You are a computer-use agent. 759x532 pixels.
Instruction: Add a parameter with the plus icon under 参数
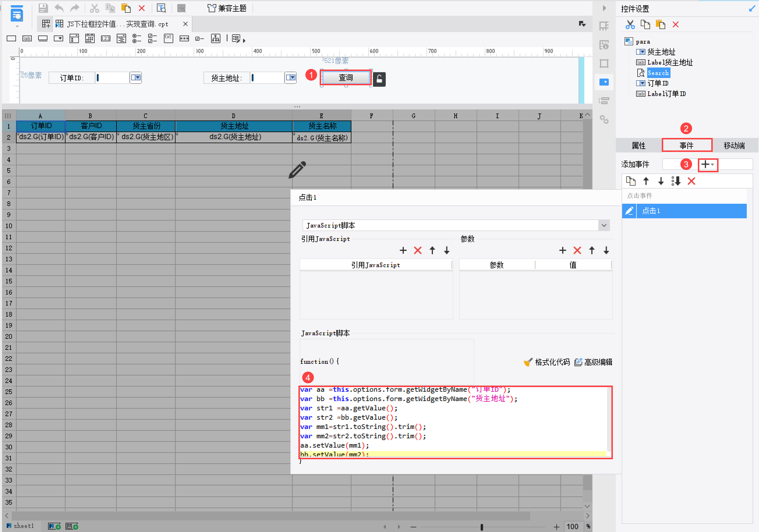562,250
